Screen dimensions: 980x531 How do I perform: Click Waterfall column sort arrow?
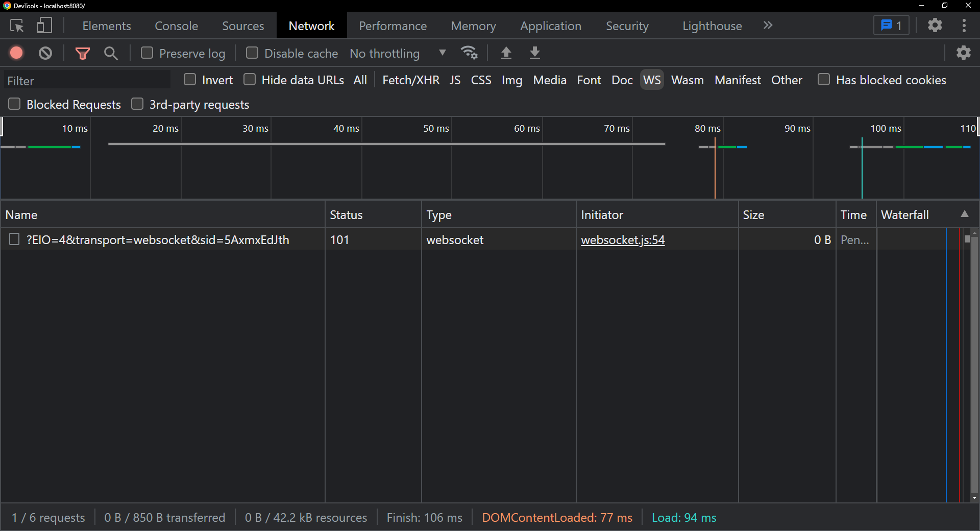click(x=965, y=214)
